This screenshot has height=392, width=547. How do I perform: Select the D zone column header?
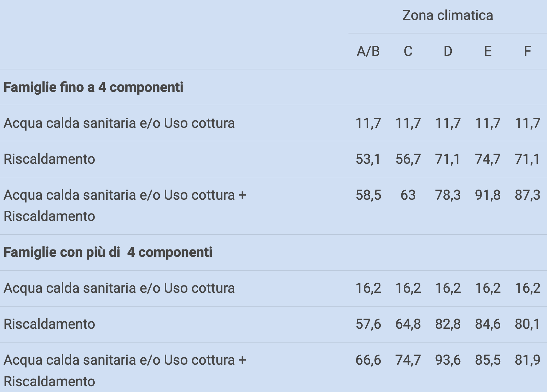tap(448, 51)
